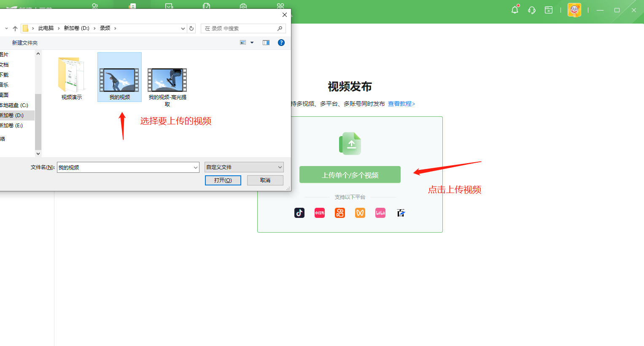
Task: Click the 文件名 text input field
Action: tap(125, 167)
